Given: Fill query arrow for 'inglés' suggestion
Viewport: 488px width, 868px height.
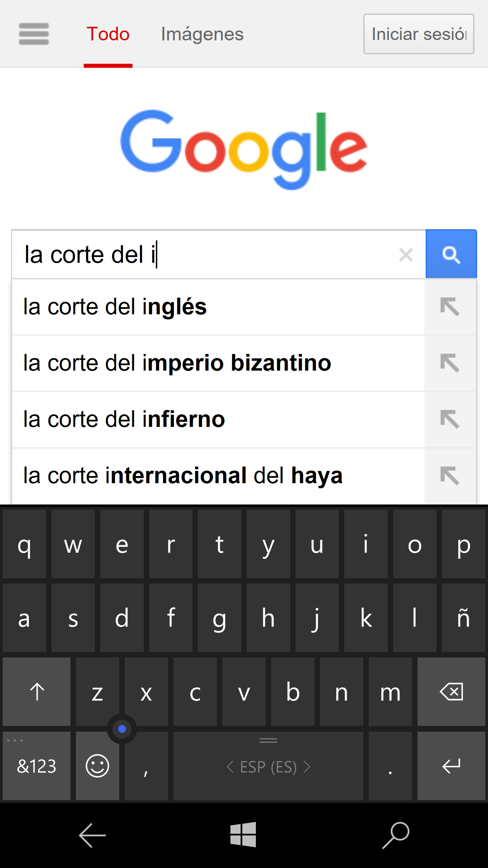Looking at the screenshot, I should tap(450, 307).
